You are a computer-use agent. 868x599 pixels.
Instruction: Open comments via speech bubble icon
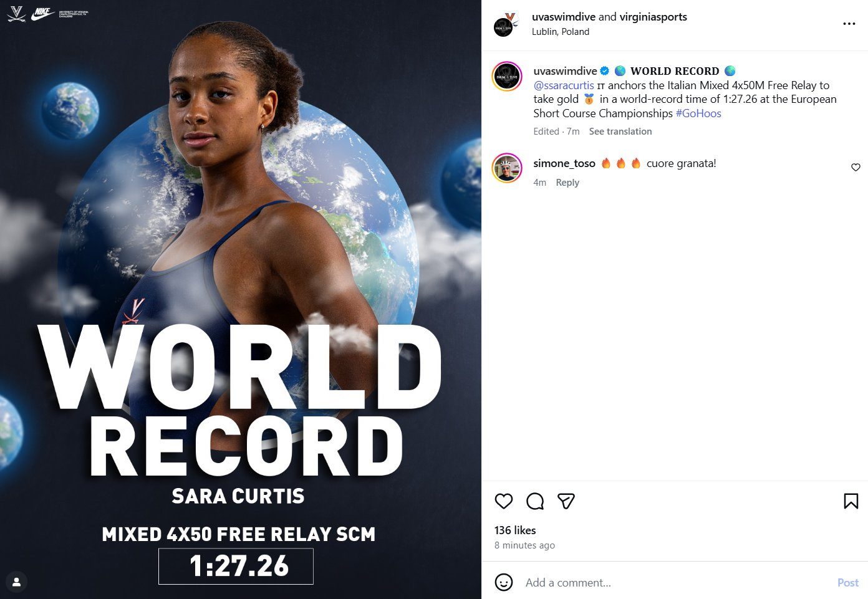pos(535,501)
